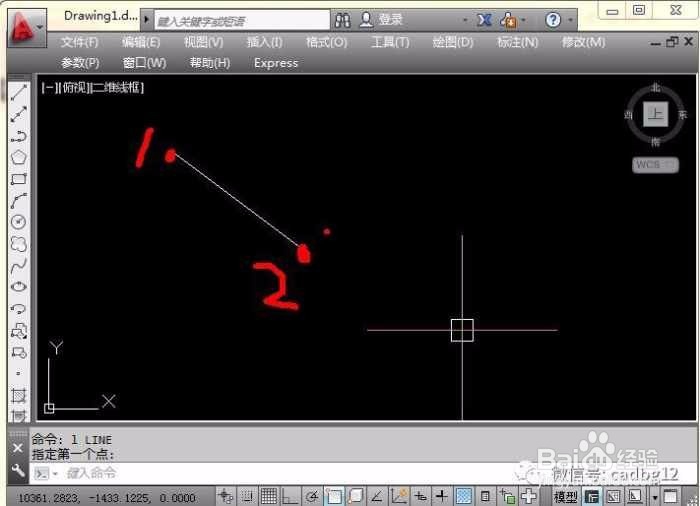700x506 pixels.
Task: Toggle Dynamic Input plus icon
Action: (420, 496)
